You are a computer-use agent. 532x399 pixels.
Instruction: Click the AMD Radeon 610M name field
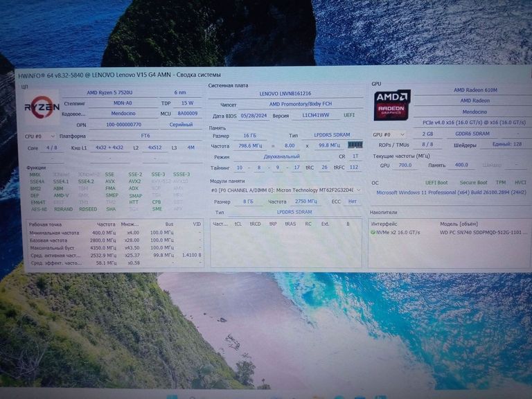(475, 90)
